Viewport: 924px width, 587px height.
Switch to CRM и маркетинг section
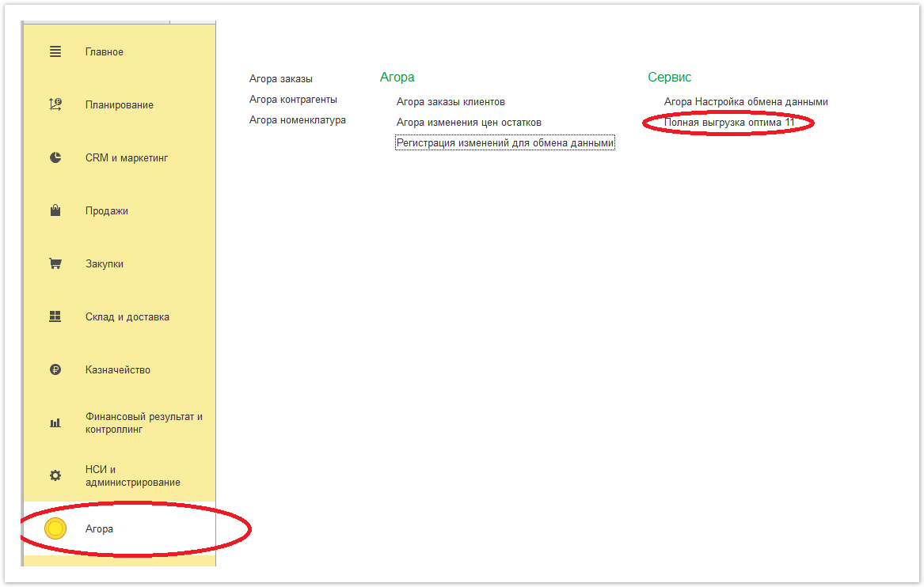[127, 157]
